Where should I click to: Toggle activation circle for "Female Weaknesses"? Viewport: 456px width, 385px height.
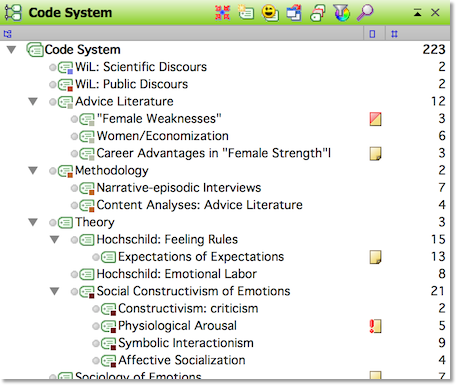74,119
